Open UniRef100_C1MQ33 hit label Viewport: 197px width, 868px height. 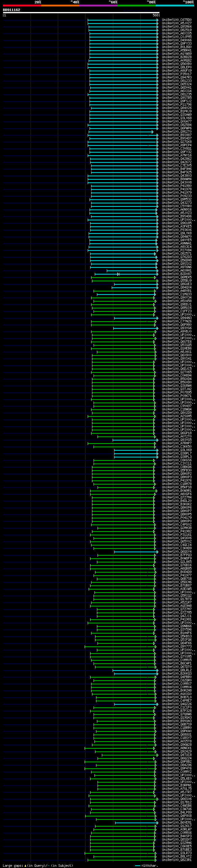click(177, 294)
